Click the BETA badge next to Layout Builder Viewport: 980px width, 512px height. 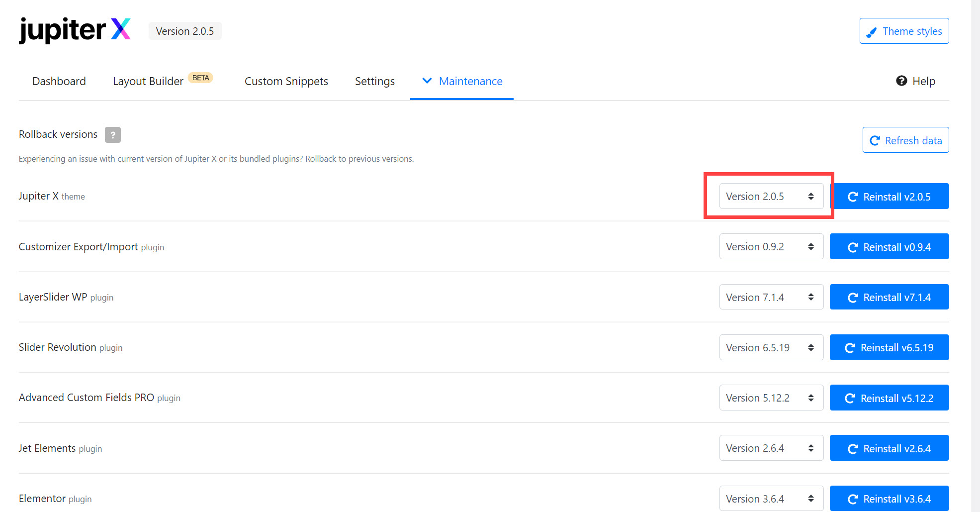click(x=200, y=78)
